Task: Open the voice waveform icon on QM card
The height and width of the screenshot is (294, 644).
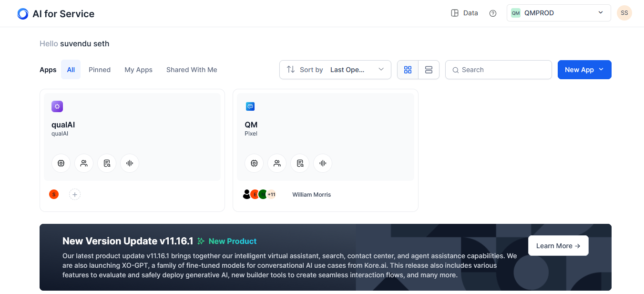Action: (323, 163)
